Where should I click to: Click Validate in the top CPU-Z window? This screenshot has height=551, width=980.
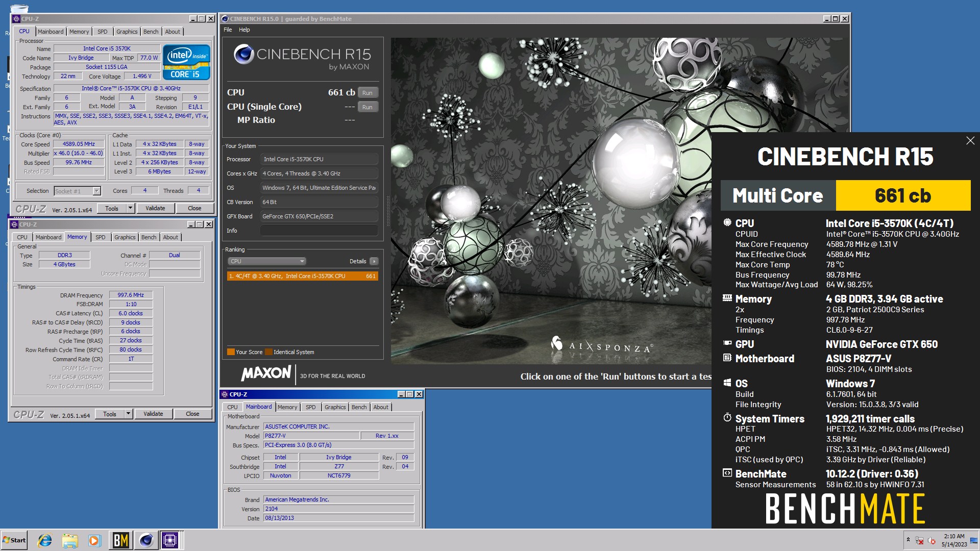pos(155,208)
